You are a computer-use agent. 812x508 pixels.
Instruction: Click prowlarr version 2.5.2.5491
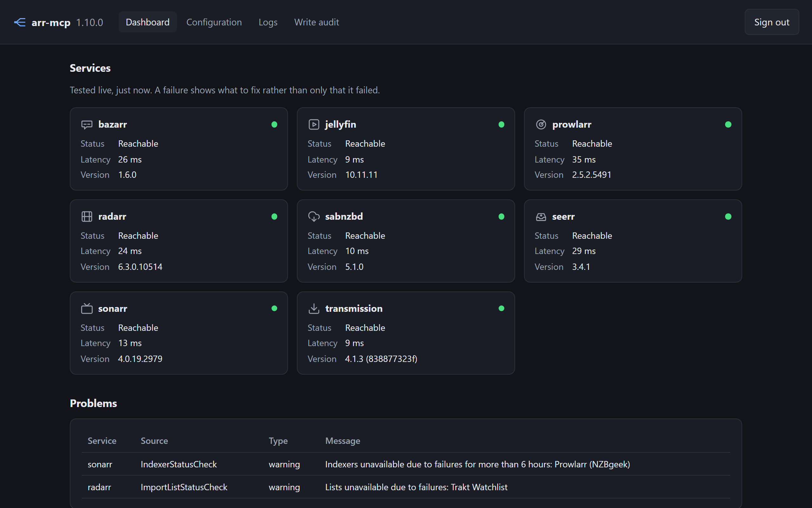[592, 175]
